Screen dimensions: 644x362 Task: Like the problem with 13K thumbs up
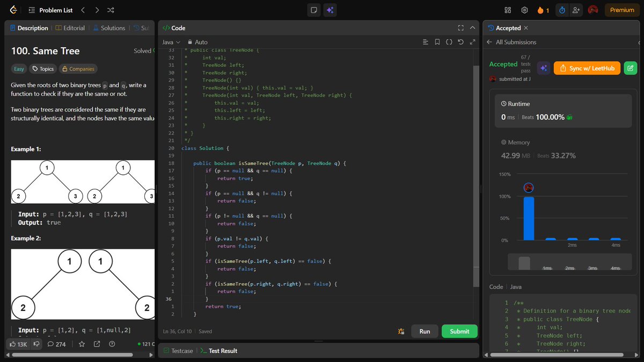18,344
